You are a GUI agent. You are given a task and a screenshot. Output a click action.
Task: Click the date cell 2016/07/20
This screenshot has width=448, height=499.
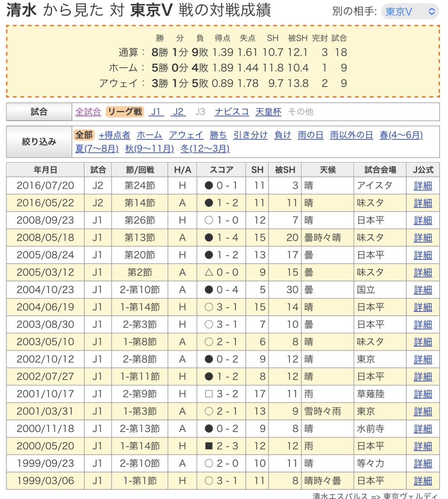(45, 185)
